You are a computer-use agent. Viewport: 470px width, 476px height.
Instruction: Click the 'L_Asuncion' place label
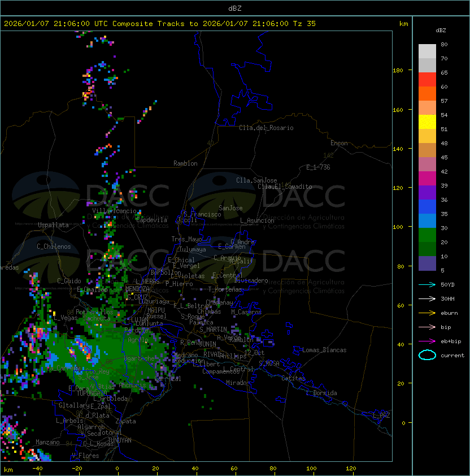(257, 220)
